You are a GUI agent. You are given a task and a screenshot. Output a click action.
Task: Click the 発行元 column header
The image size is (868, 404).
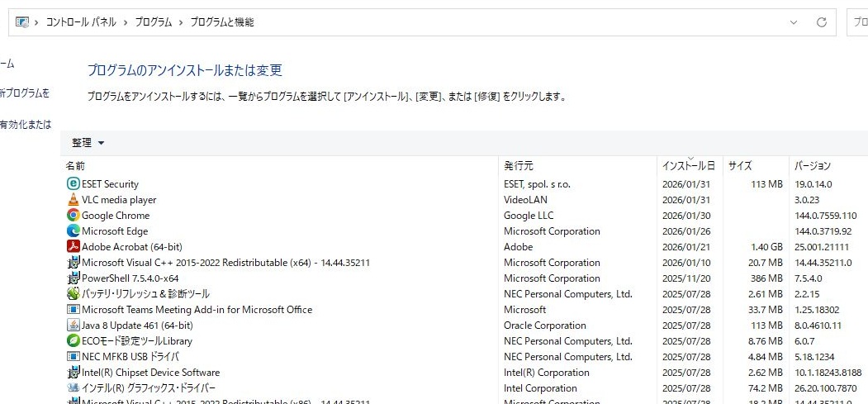click(x=519, y=166)
